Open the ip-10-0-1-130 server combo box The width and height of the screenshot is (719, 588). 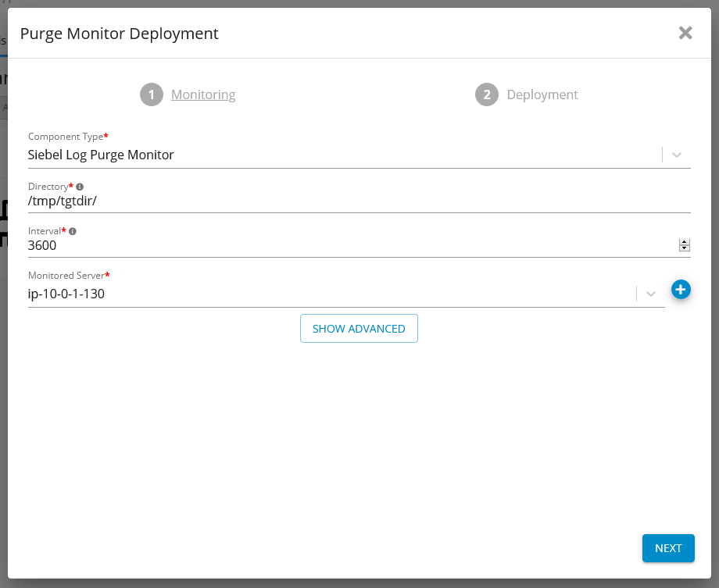pos(328,294)
